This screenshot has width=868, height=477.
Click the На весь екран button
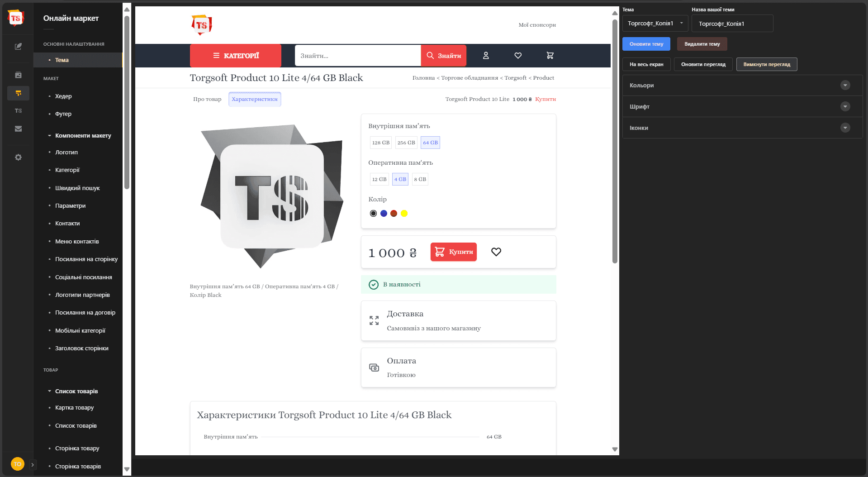(x=646, y=64)
